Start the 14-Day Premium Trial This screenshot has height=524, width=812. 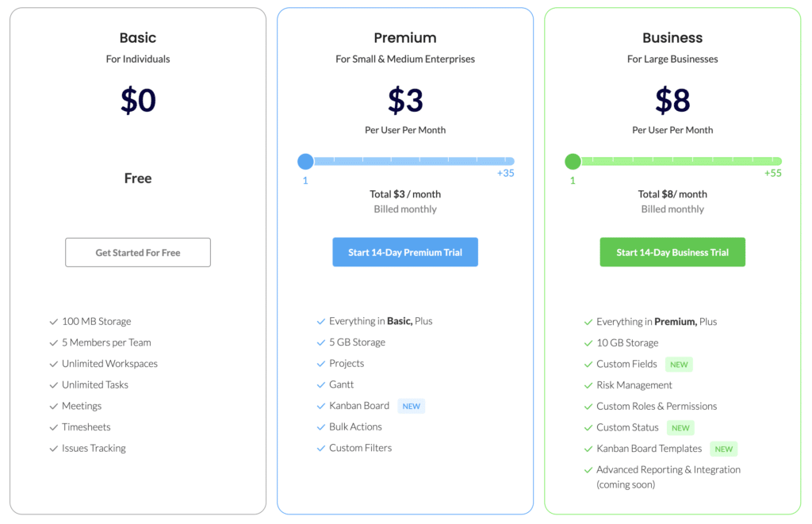tap(405, 252)
